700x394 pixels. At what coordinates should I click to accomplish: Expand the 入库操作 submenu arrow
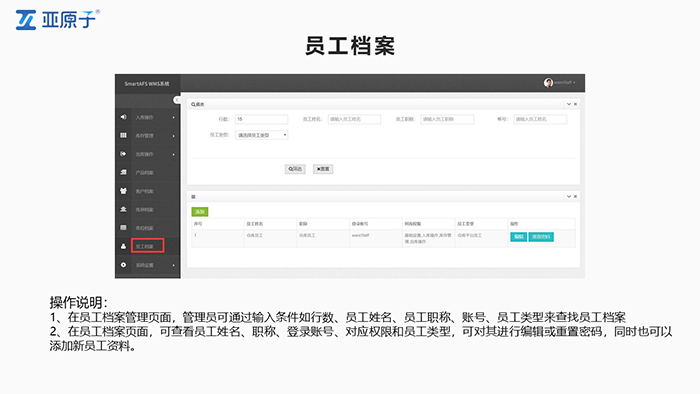tap(174, 117)
